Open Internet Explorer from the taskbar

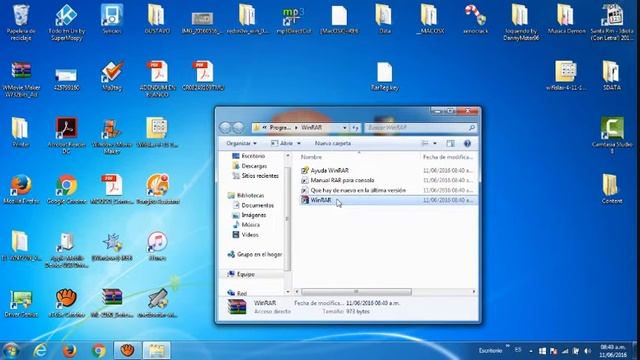click(x=40, y=350)
